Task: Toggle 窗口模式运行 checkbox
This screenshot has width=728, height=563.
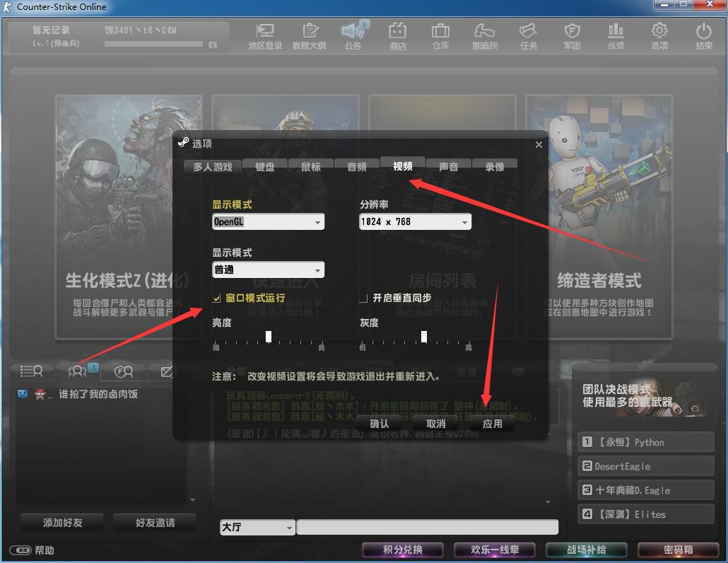Action: (216, 298)
